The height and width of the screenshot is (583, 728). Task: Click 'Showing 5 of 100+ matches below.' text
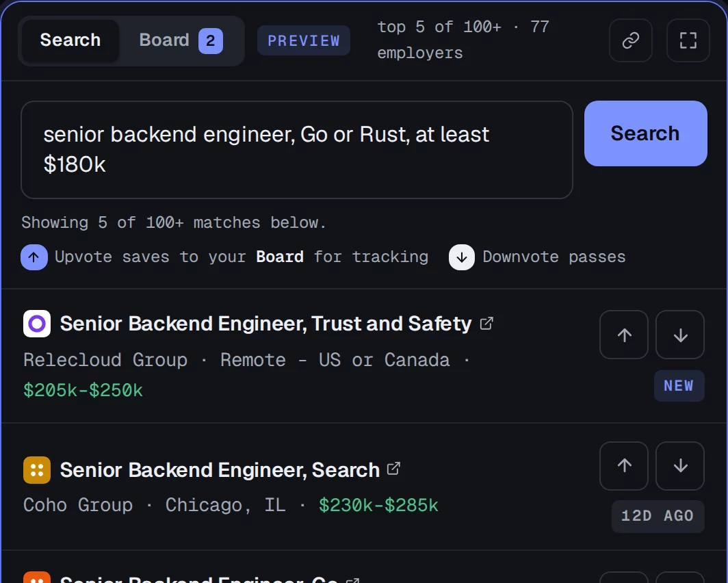tap(174, 222)
